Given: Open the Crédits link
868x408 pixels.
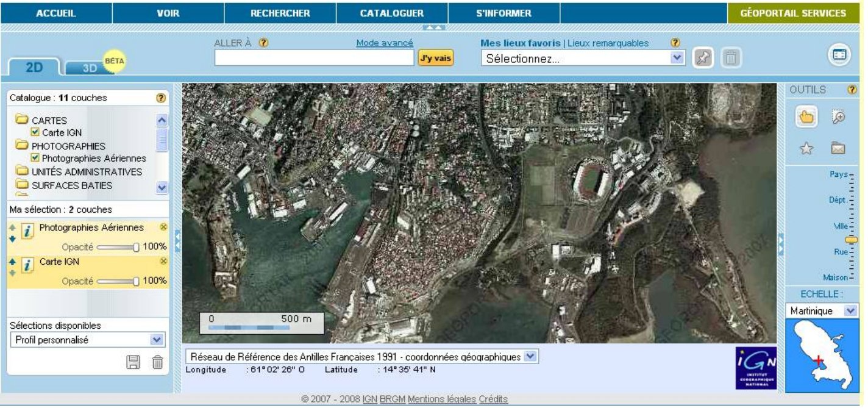Looking at the screenshot, I should (x=493, y=399).
